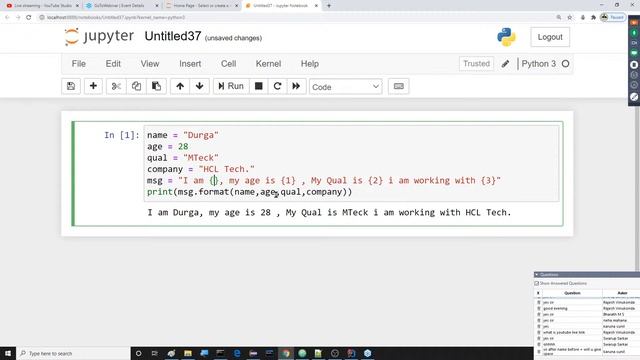The height and width of the screenshot is (360, 640).
Task: Restart the kernel with the circular arrow icon
Action: (278, 86)
